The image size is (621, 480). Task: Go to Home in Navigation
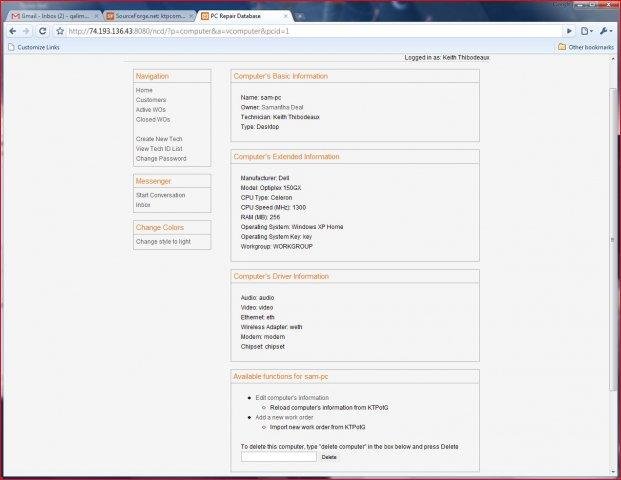coord(144,90)
